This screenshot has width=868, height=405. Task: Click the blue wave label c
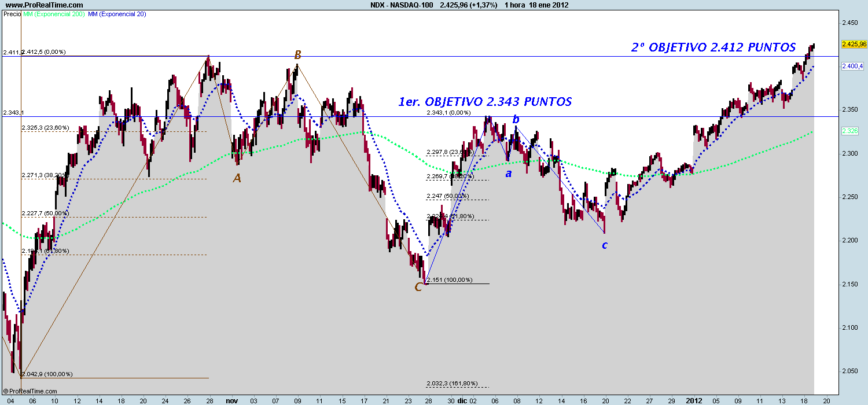(605, 245)
